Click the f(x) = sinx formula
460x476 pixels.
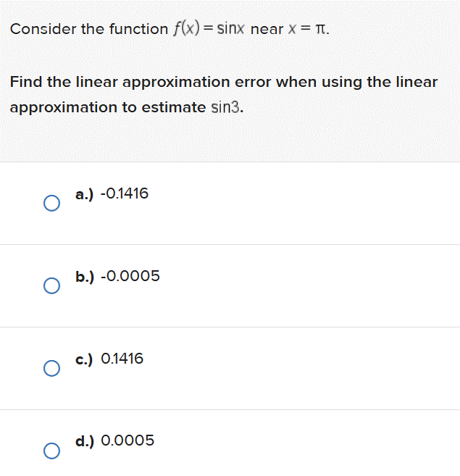click(x=209, y=28)
